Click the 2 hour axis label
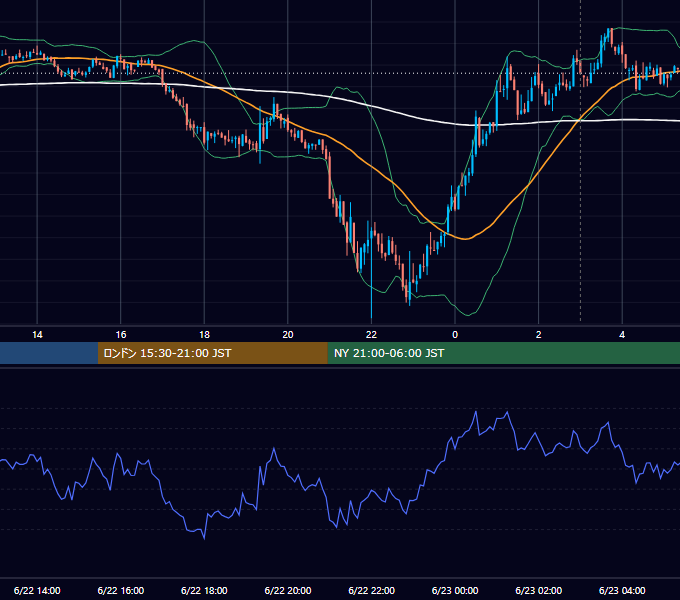Screen dimensions: 680x600 539,335
